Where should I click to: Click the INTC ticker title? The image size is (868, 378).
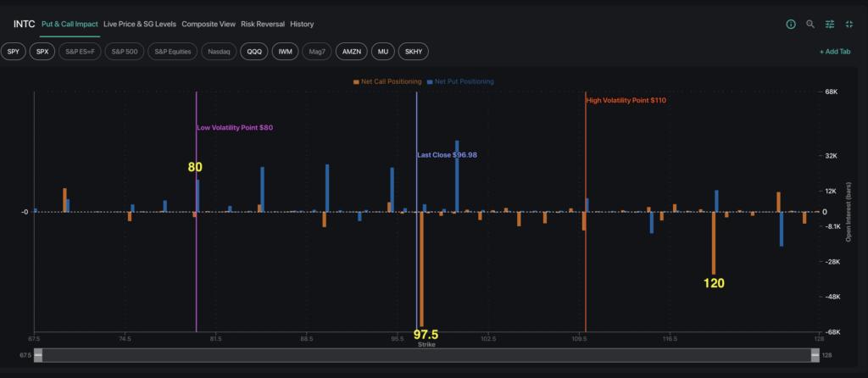(25, 25)
